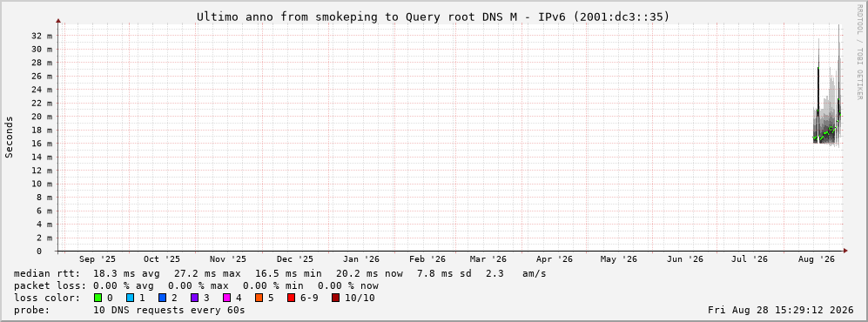Click the packet loss statistics line

(x=196, y=286)
